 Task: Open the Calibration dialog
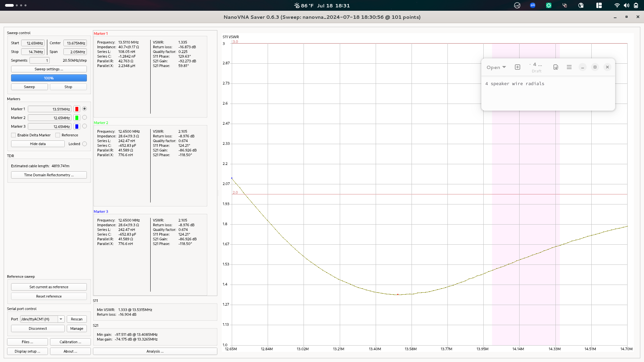pos(70,342)
